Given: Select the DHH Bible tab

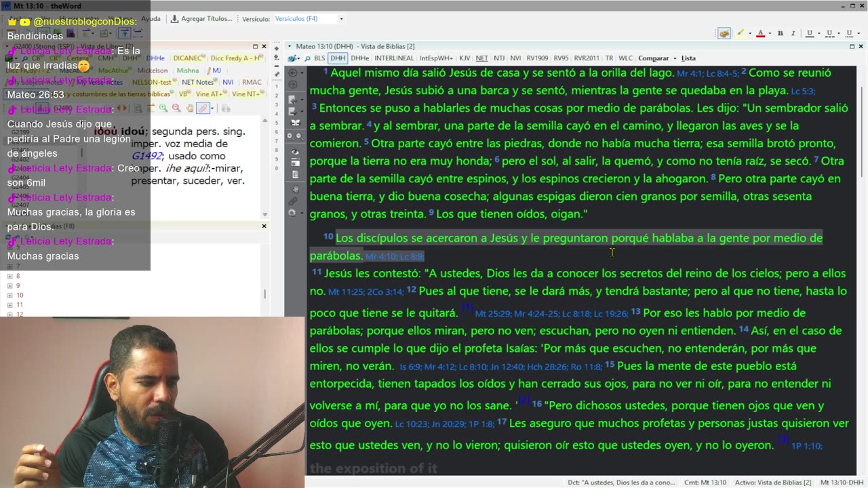Looking at the screenshot, I should tap(338, 58).
